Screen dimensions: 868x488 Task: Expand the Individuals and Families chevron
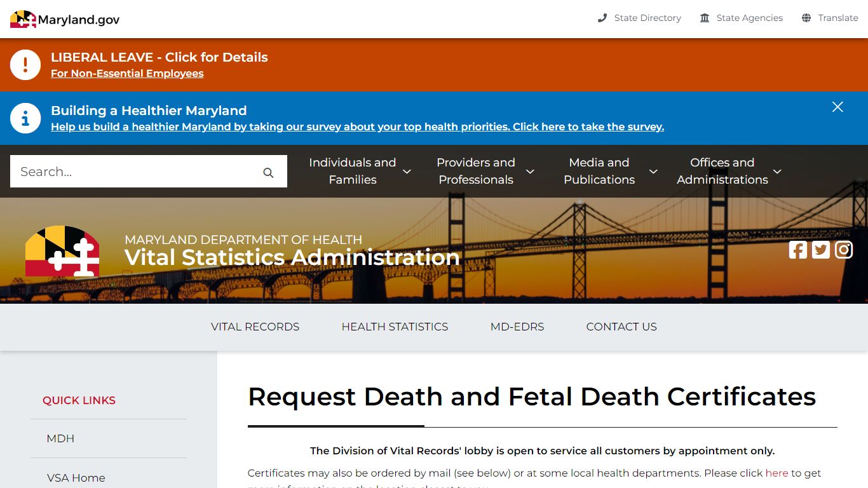[407, 172]
